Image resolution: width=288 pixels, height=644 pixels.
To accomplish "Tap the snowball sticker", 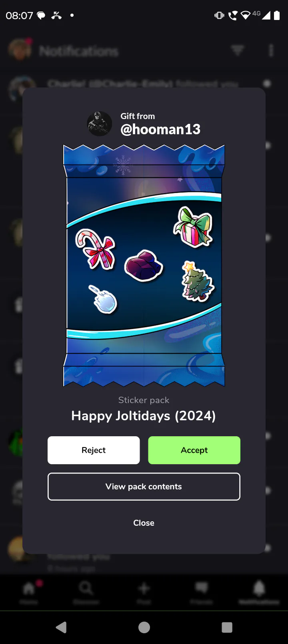I will tap(103, 300).
